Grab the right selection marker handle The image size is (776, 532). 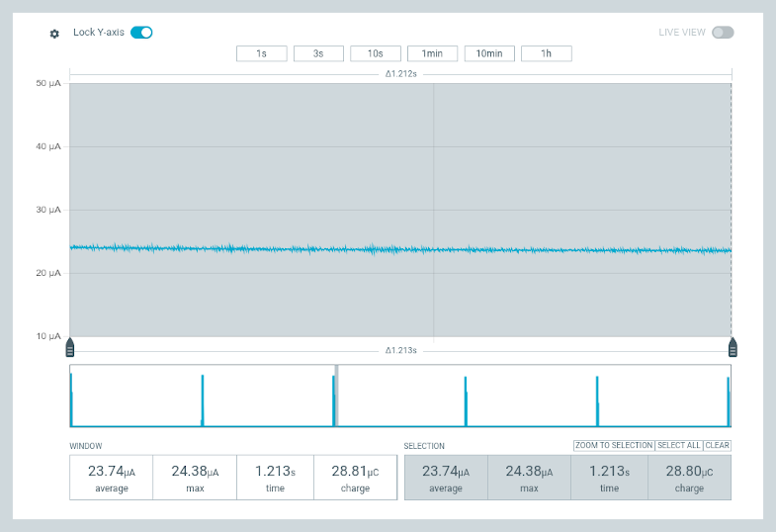[x=733, y=347]
